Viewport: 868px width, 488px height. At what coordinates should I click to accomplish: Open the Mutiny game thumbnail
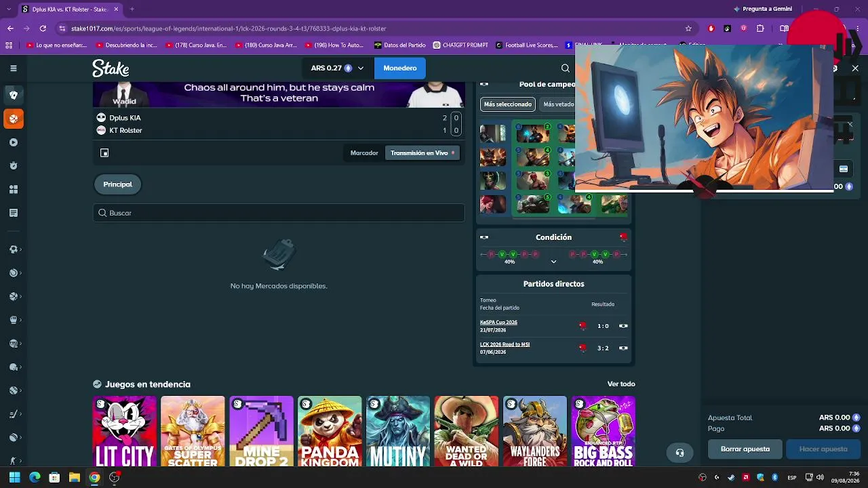398,431
